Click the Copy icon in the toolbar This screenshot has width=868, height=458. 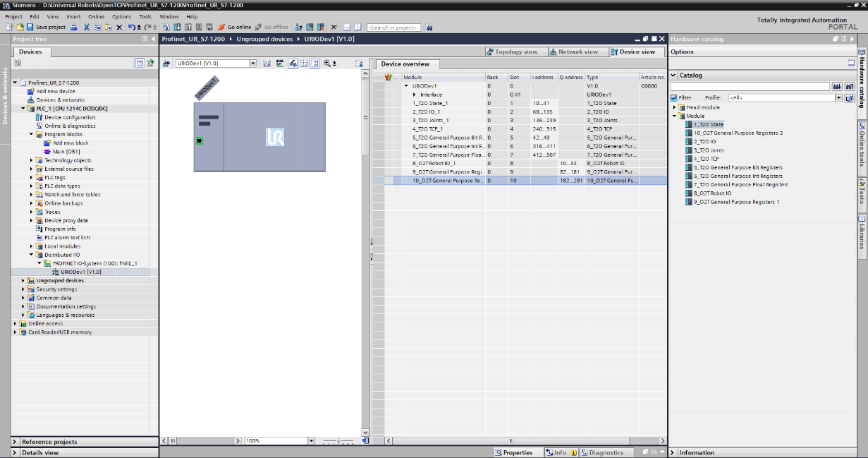point(97,27)
